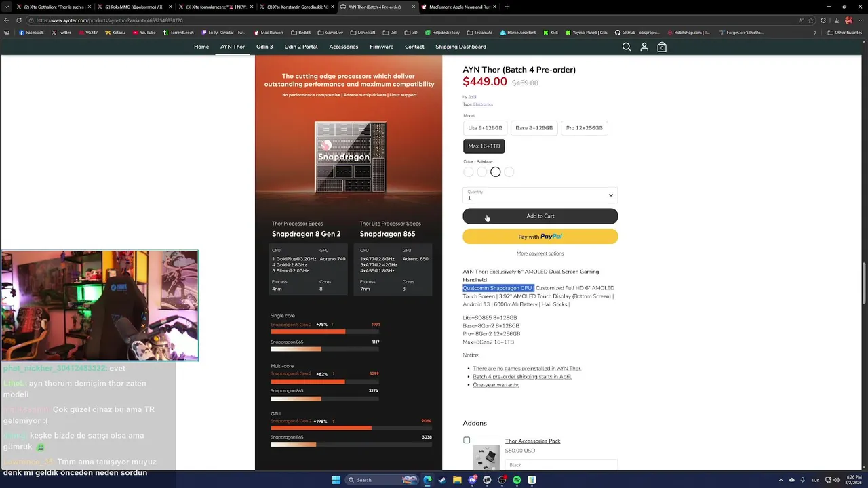This screenshot has height=488, width=868.
Task: Pay with PayPal button
Action: 540,237
